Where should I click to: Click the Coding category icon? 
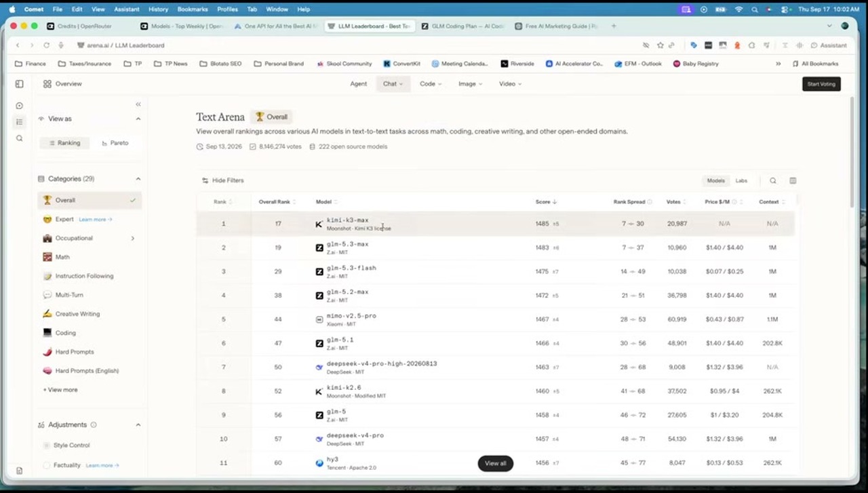(47, 333)
